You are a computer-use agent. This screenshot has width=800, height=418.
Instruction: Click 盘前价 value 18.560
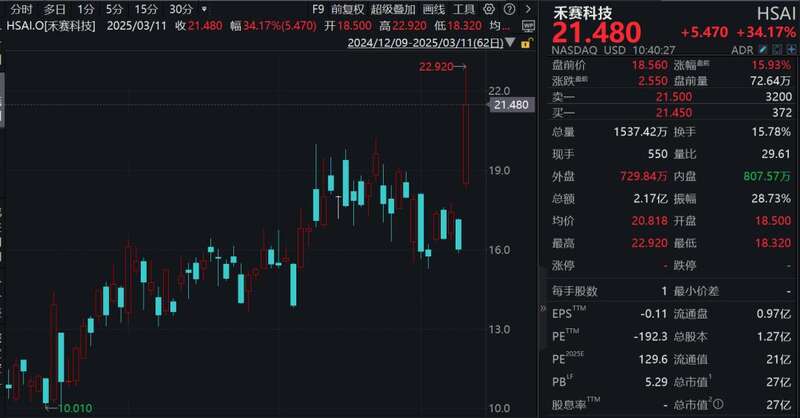(649, 65)
